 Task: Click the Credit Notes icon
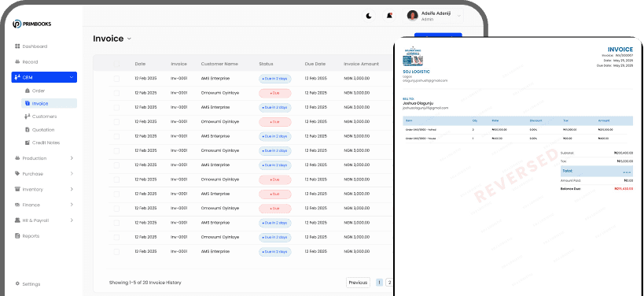(28, 142)
